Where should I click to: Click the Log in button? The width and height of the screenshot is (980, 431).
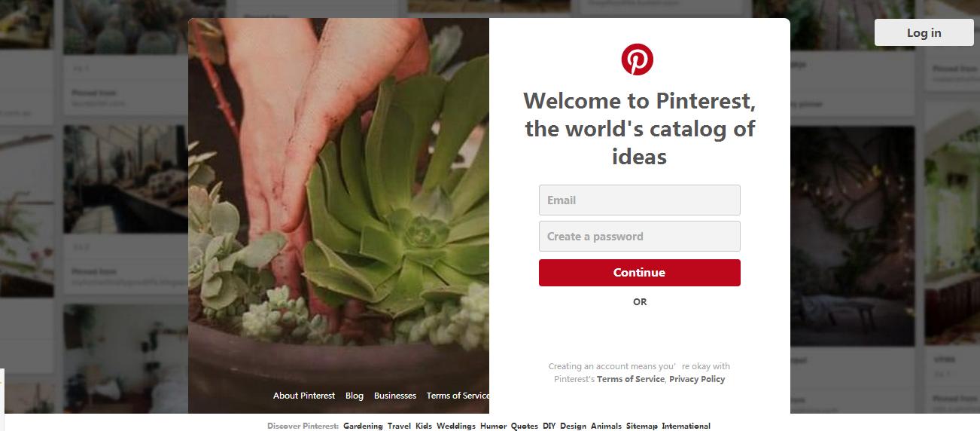(924, 33)
